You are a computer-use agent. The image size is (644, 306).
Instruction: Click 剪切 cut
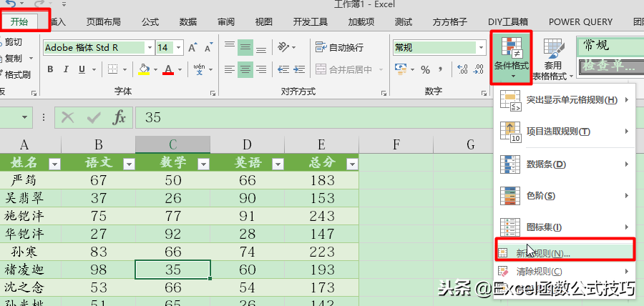coord(11,42)
